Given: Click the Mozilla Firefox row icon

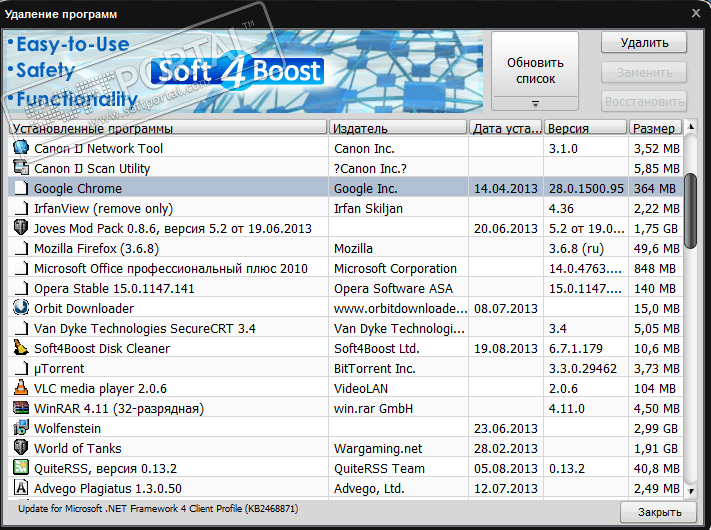Looking at the screenshot, I should coord(21,248).
